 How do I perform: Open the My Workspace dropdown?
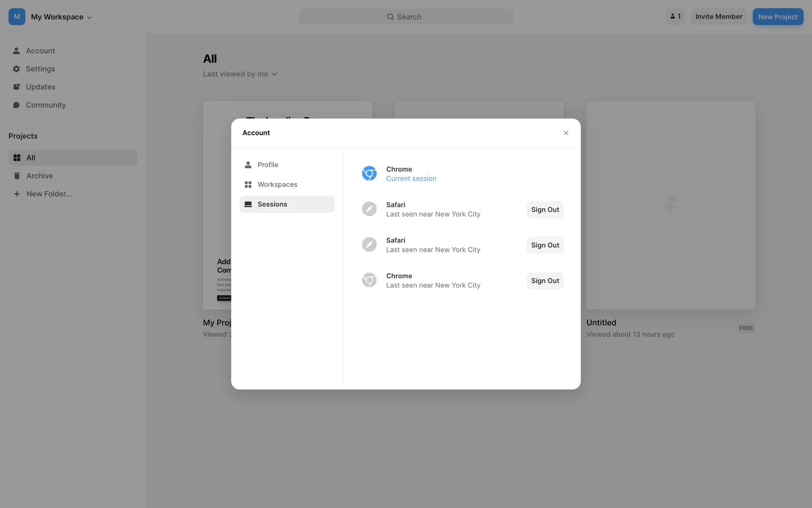coord(61,17)
